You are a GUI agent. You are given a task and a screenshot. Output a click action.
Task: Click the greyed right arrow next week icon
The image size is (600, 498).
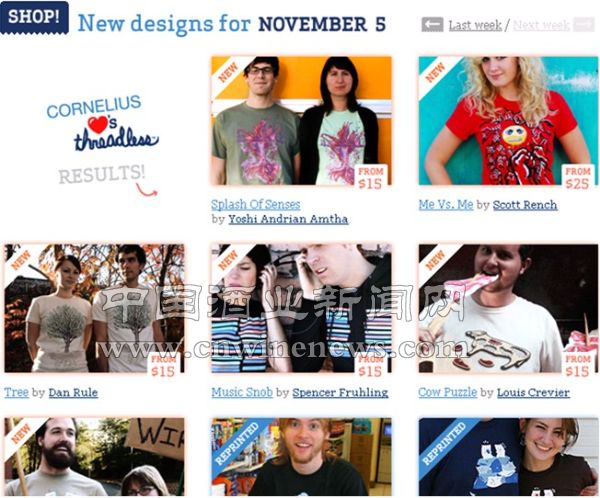[x=584, y=25]
